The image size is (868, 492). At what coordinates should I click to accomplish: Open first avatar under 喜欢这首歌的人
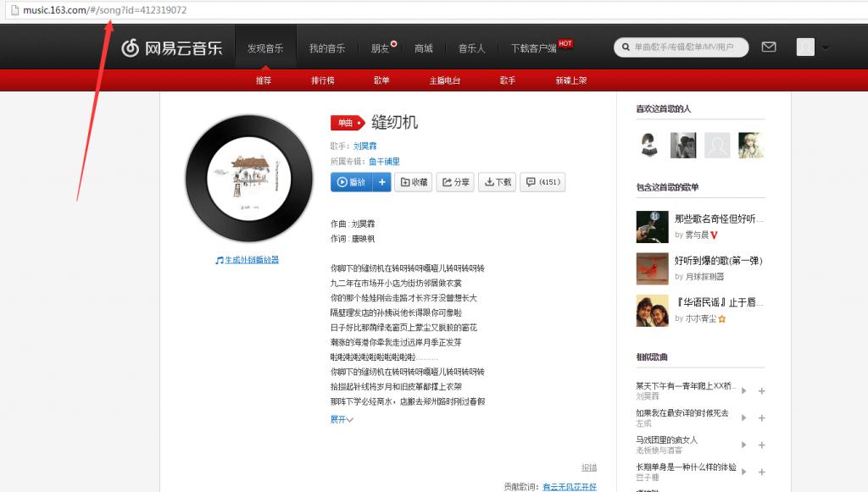click(x=649, y=146)
